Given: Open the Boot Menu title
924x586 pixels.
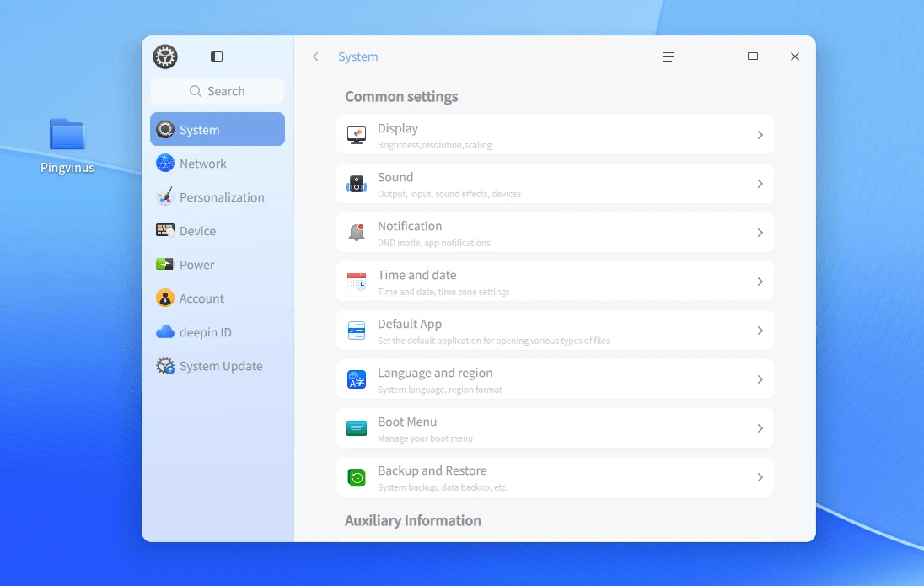Looking at the screenshot, I should [x=407, y=422].
